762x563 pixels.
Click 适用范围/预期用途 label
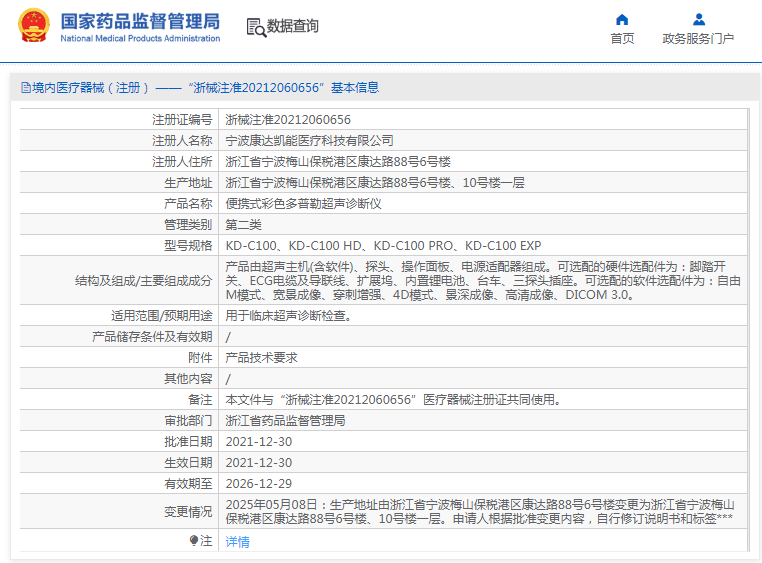[x=161, y=316]
